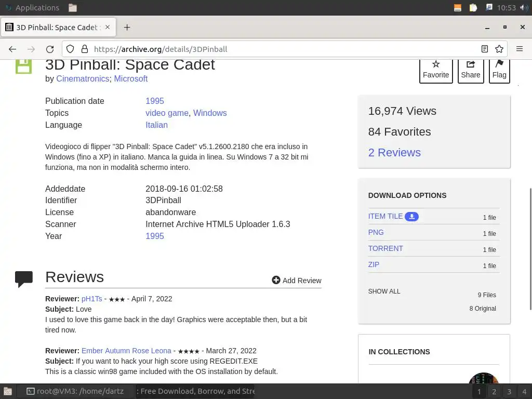Click the green floppy disk software icon
This screenshot has height=399, width=532.
23,66
